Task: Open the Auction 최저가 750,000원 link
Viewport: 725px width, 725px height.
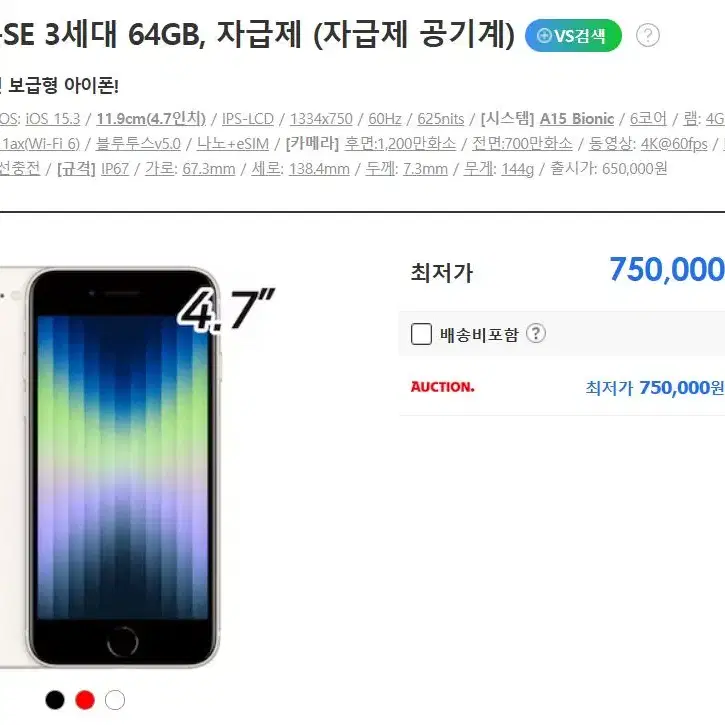Action: pyautogui.click(x=655, y=387)
